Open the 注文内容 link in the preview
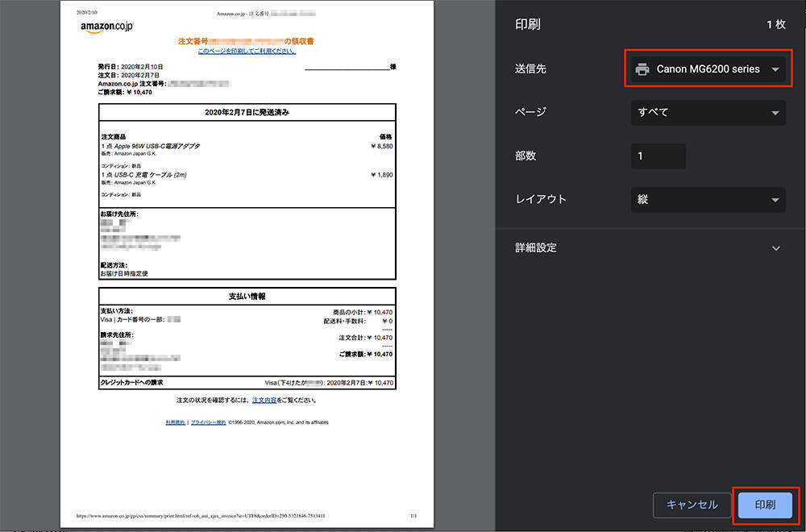This screenshot has height=532, width=806. click(x=264, y=400)
